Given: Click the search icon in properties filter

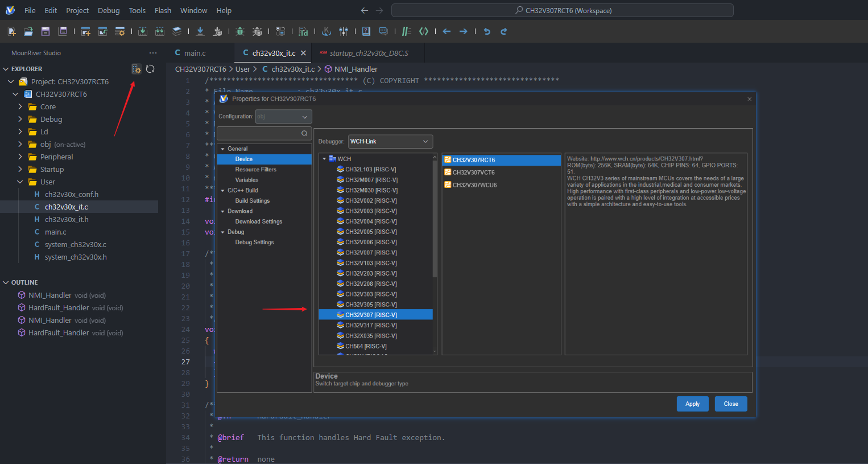Looking at the screenshot, I should [x=304, y=133].
